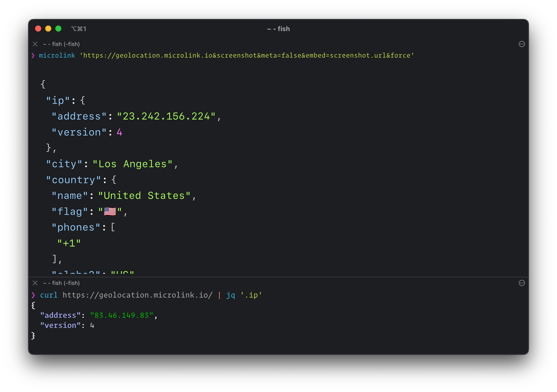Click the green zoom window button

(x=58, y=29)
